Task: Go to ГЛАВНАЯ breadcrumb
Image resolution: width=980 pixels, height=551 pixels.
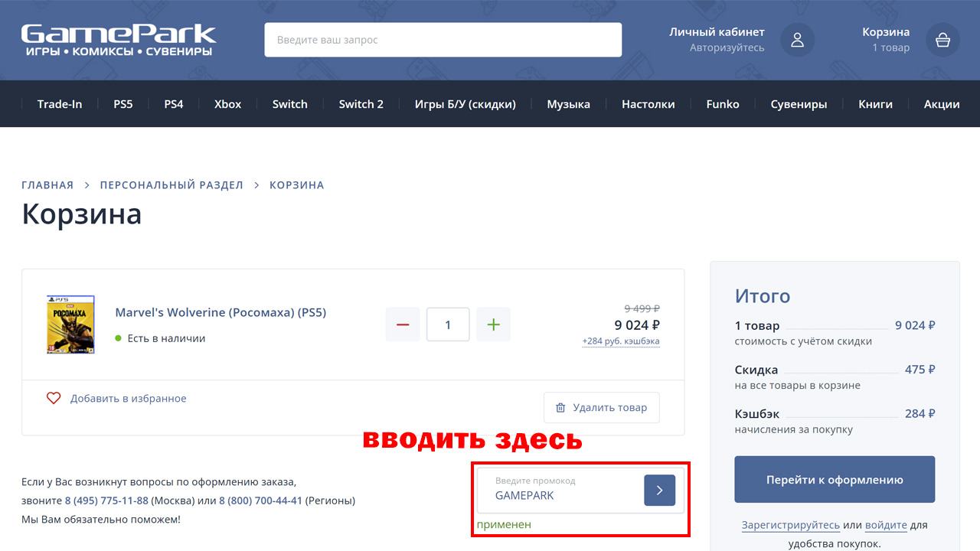Action: pyautogui.click(x=47, y=185)
